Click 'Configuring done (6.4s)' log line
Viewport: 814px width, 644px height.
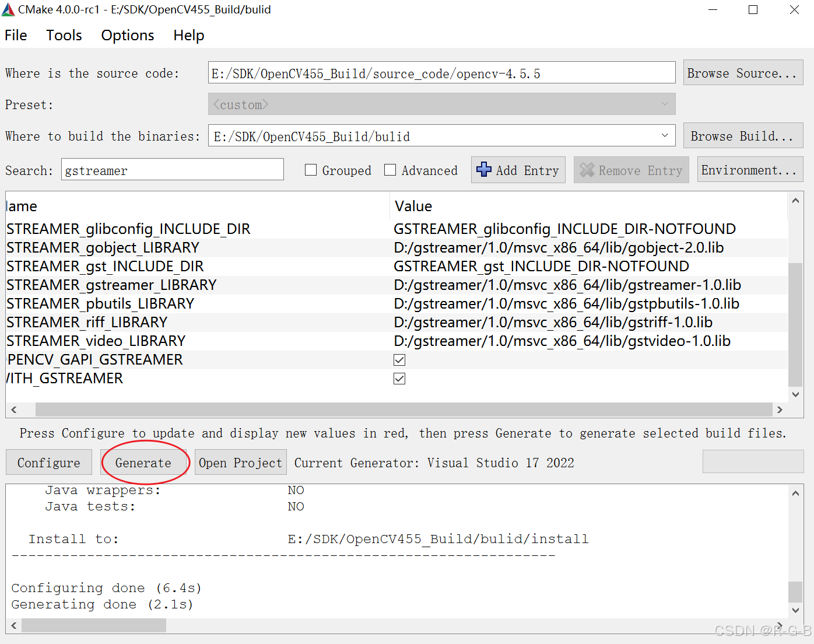[106, 588]
